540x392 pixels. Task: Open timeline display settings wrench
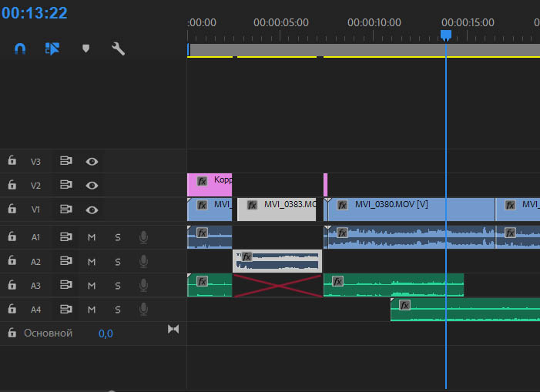pyautogui.click(x=118, y=49)
